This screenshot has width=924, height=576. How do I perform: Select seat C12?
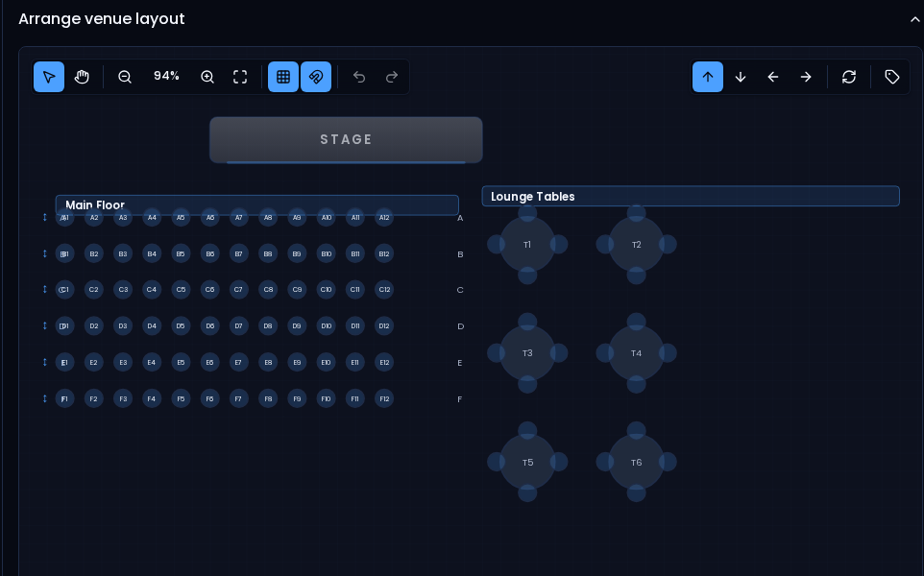point(384,289)
